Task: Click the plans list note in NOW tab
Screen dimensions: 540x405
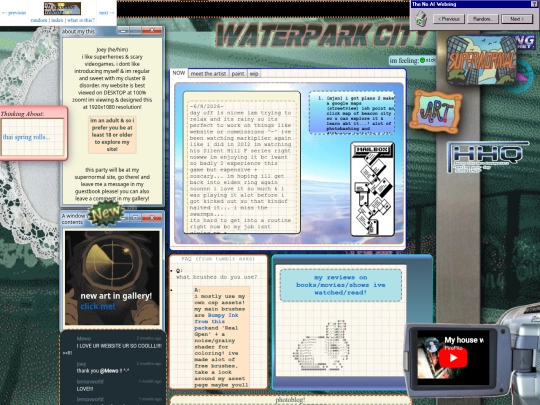Action: [352, 113]
